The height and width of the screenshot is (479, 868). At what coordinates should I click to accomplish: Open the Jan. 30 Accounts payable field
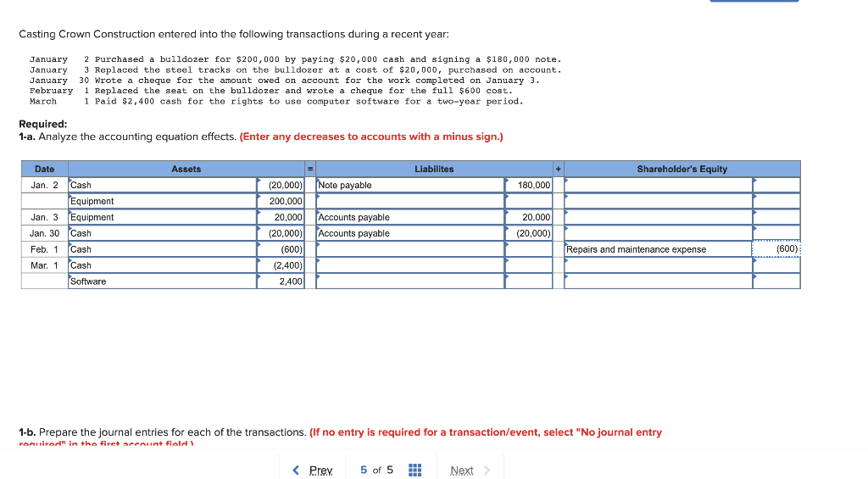pyautogui.click(x=410, y=233)
